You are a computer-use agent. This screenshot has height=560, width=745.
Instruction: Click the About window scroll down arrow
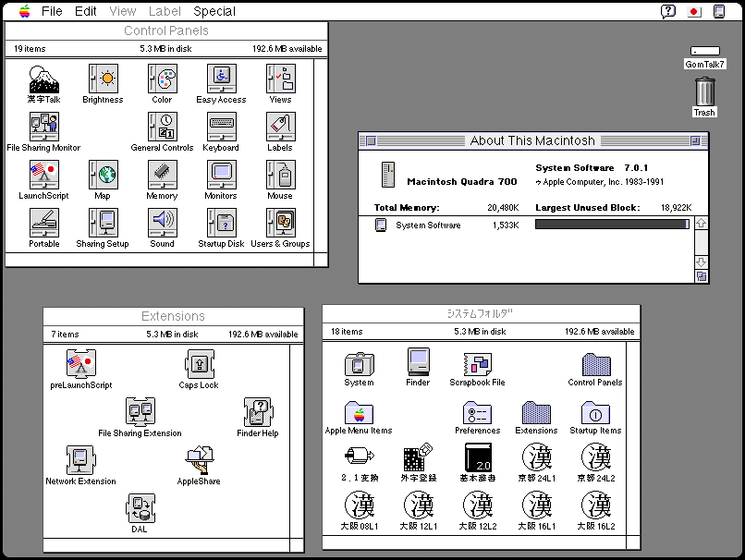tap(702, 262)
